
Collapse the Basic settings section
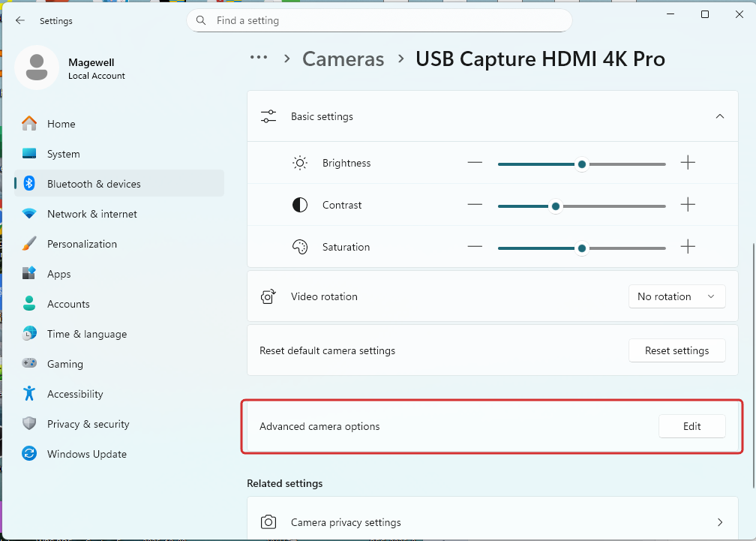pyautogui.click(x=719, y=116)
